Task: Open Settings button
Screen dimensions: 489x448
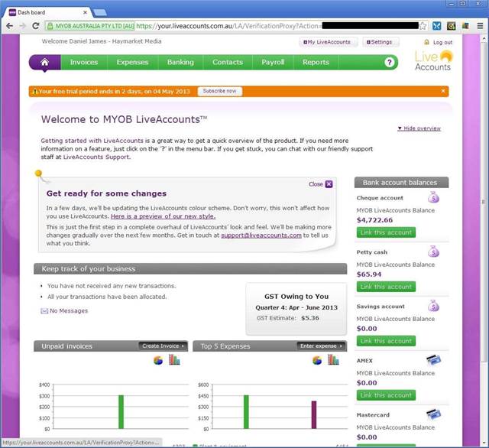Action: click(381, 42)
